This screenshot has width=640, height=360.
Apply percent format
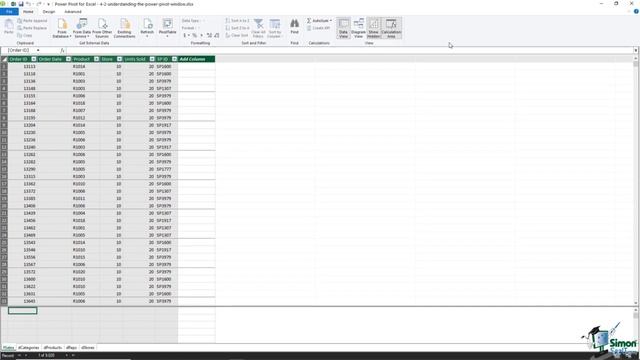coord(195,36)
